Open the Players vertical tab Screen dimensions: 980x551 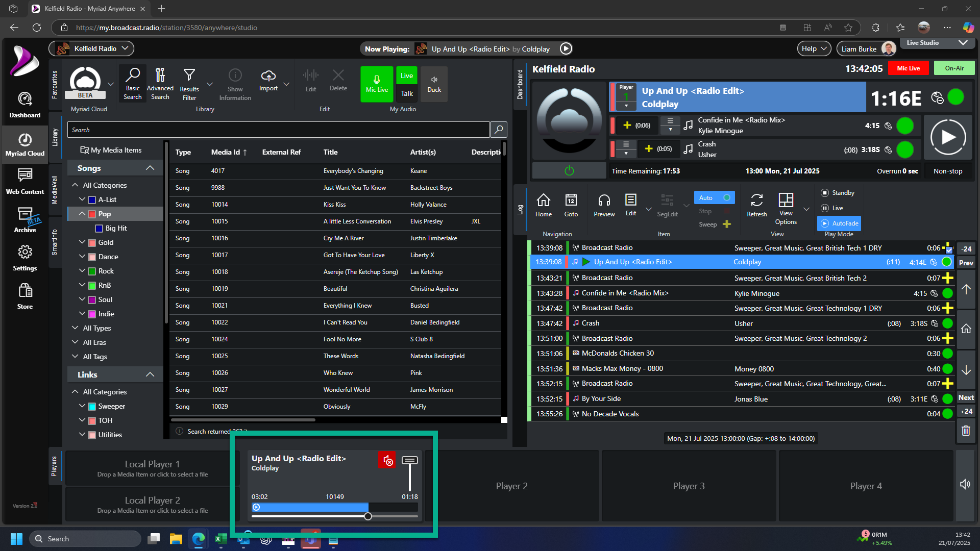point(54,466)
